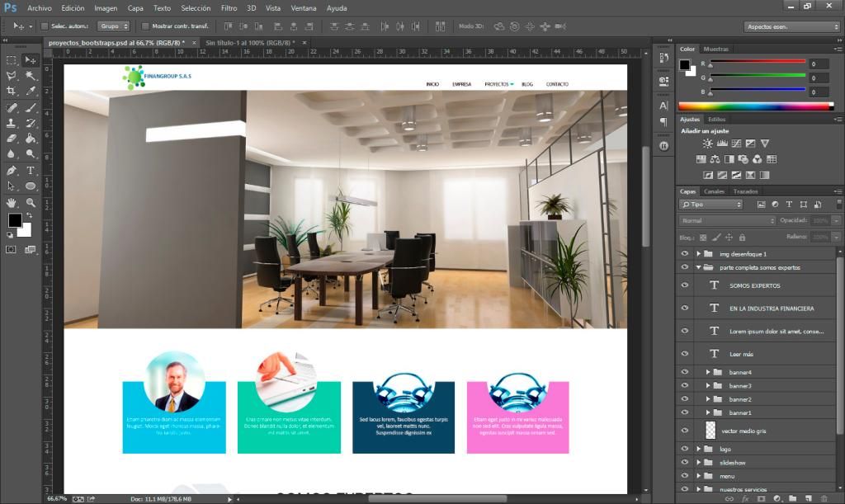
Task: Select the Zoom tool
Action: (31, 202)
